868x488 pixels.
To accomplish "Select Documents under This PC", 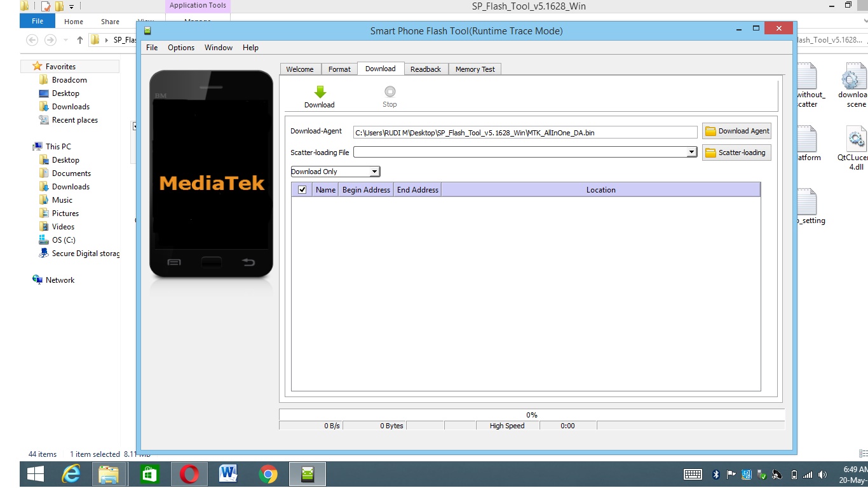I will [x=71, y=173].
